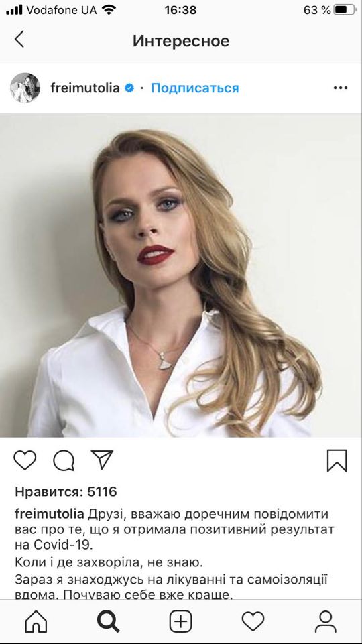Follow freimutolia via the Подписаться link
Viewport: 362px width, 644px height.
(x=195, y=88)
